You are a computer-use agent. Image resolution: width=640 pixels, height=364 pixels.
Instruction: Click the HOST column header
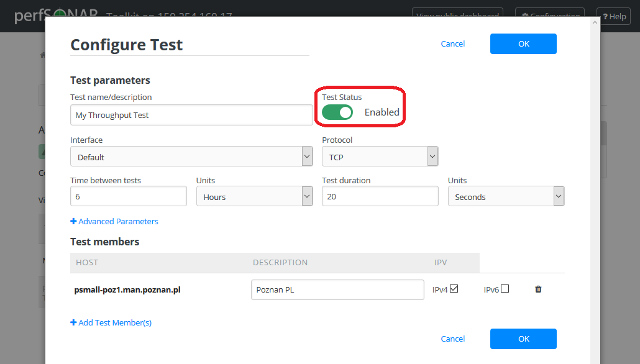(x=87, y=262)
